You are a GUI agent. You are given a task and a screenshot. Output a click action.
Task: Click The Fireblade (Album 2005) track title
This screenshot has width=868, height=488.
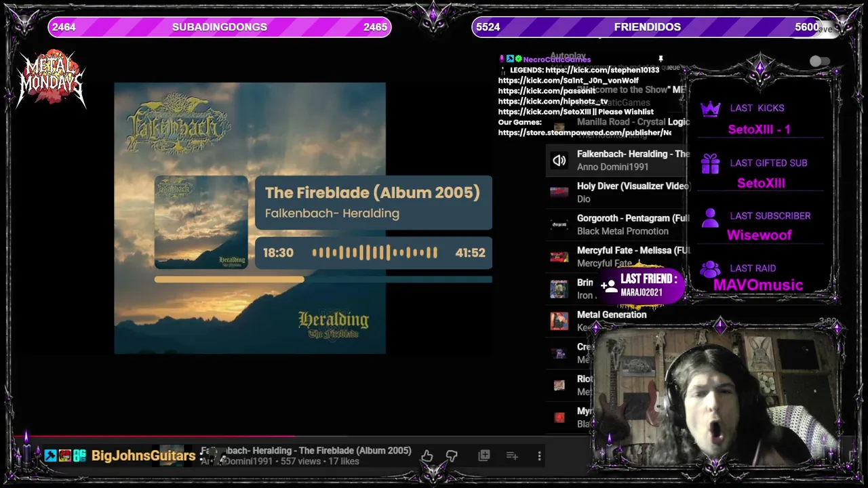point(372,192)
